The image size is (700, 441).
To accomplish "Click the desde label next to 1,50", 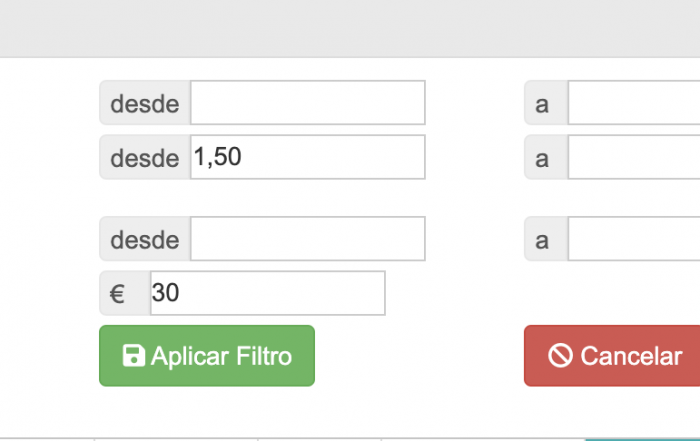I will tap(145, 157).
